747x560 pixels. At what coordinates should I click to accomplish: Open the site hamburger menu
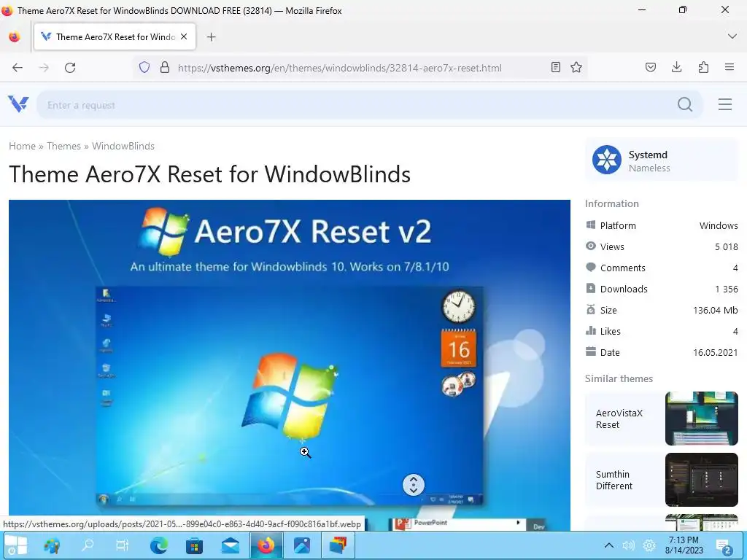click(725, 104)
